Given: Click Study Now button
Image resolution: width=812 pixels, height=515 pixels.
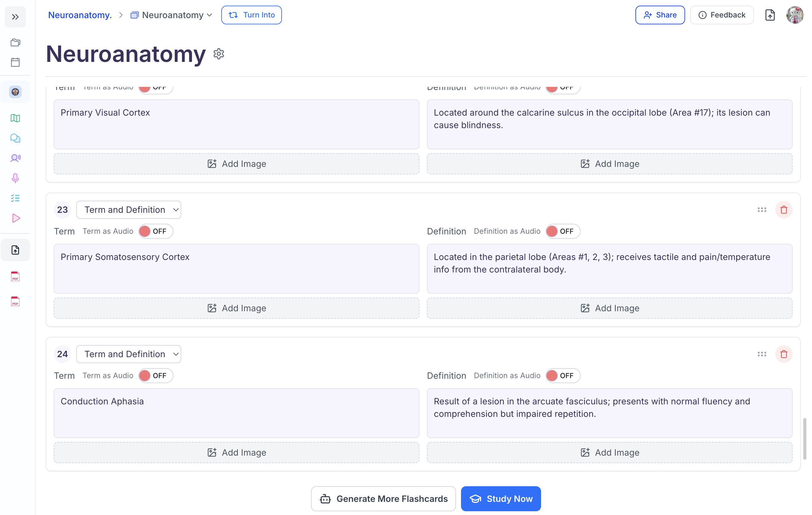Looking at the screenshot, I should click(x=501, y=499).
